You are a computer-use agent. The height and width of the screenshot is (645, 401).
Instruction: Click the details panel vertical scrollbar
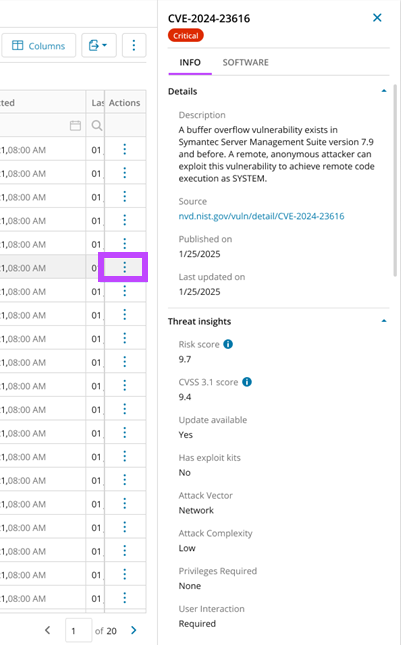[395, 181]
